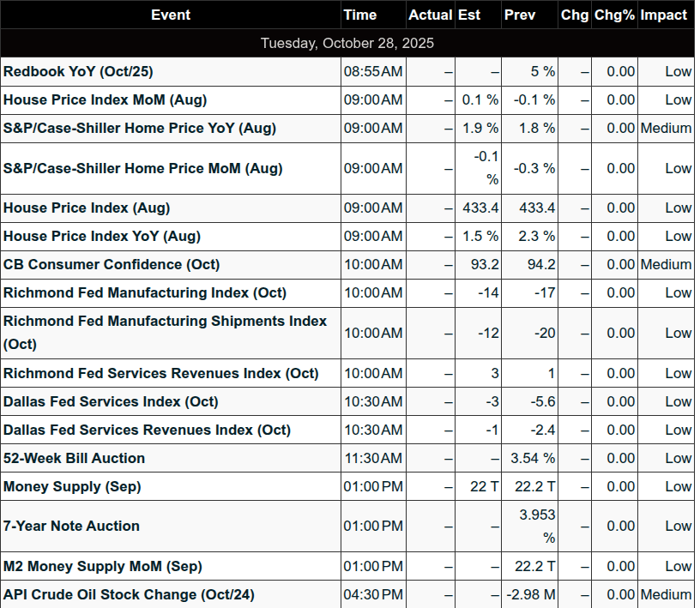Viewport: 700px width, 608px height.
Task: Select the Est column header
Action: (x=469, y=15)
